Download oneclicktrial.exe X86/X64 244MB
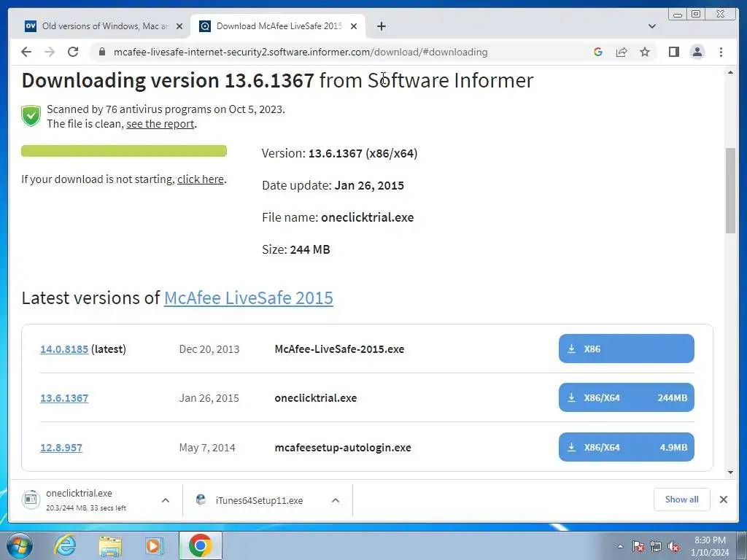This screenshot has width=747, height=560. click(x=627, y=397)
